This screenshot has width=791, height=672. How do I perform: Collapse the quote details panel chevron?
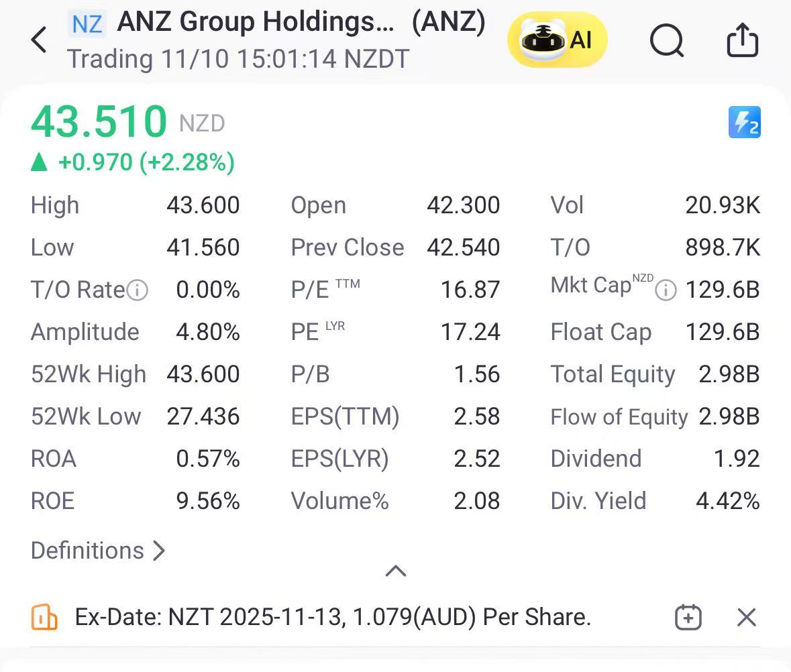(396, 571)
